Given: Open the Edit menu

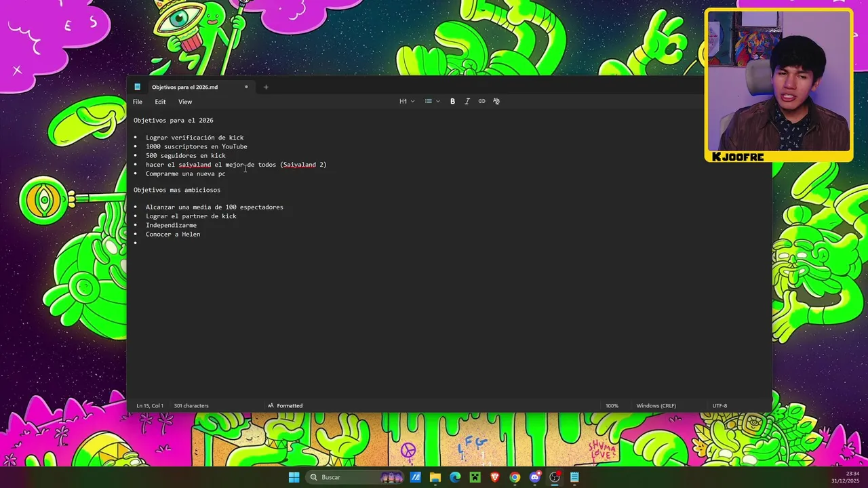Looking at the screenshot, I should coord(160,102).
